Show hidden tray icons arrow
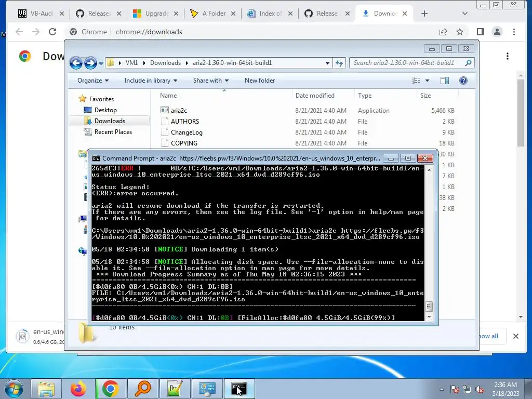Screen dimensions: 532x399 442,390
